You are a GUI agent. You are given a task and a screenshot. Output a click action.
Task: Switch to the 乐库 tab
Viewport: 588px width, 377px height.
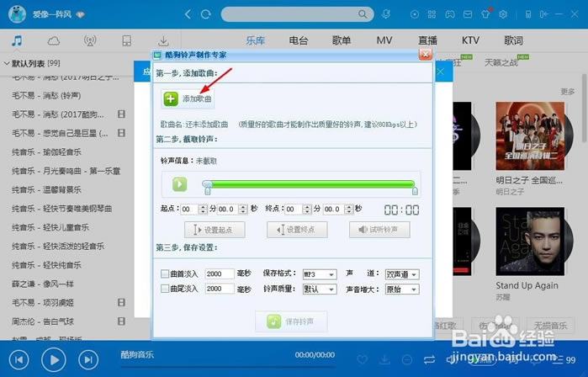point(256,40)
